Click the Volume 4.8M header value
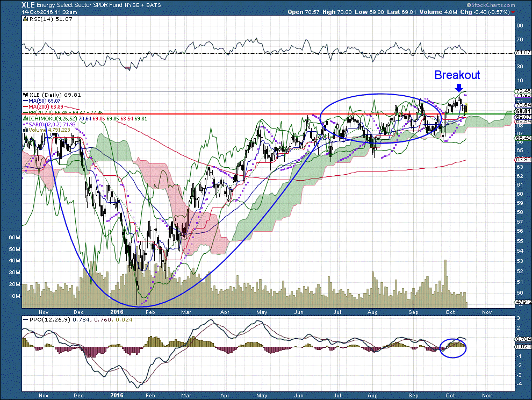 click(x=438, y=12)
